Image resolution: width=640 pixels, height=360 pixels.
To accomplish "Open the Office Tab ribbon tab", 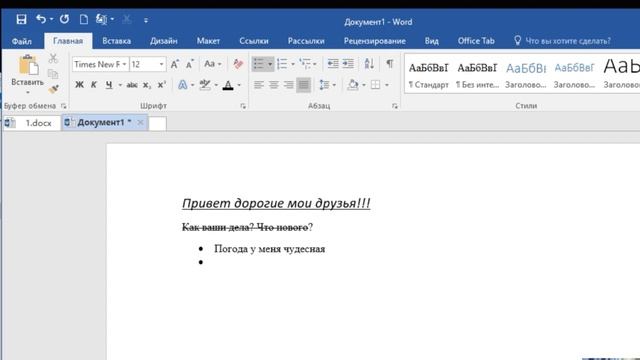I will point(476,41).
